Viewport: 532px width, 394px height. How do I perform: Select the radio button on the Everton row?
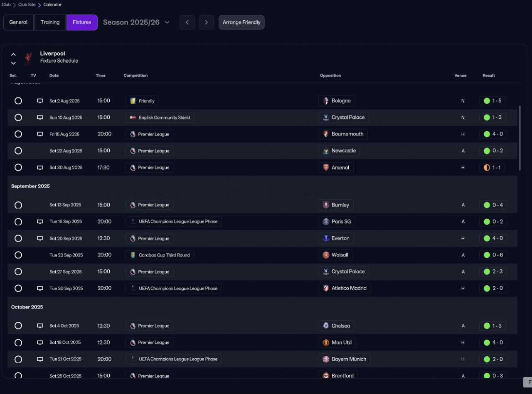coord(18,238)
